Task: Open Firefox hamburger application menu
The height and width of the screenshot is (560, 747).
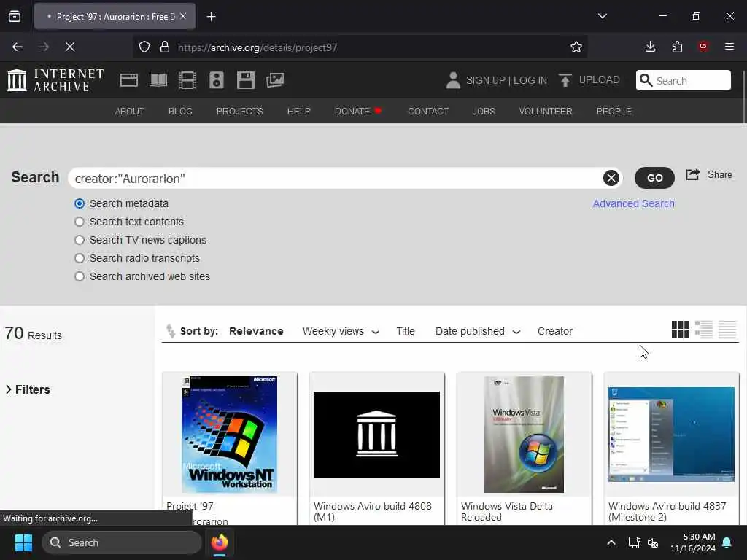Action: [x=729, y=47]
